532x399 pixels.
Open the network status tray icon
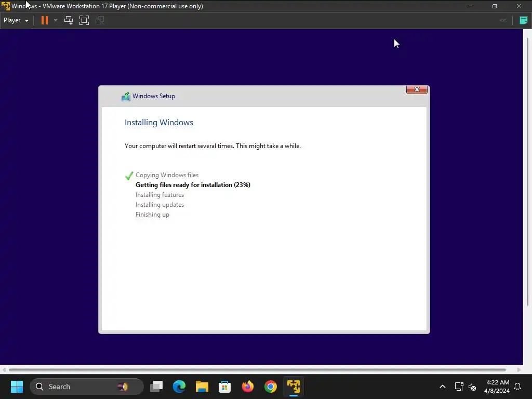coord(459,387)
